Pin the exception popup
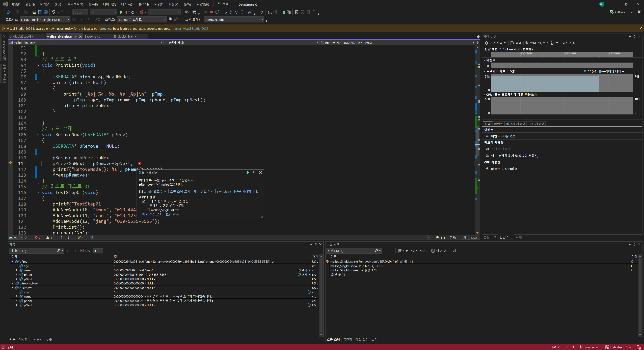The image size is (644, 350). point(254,172)
